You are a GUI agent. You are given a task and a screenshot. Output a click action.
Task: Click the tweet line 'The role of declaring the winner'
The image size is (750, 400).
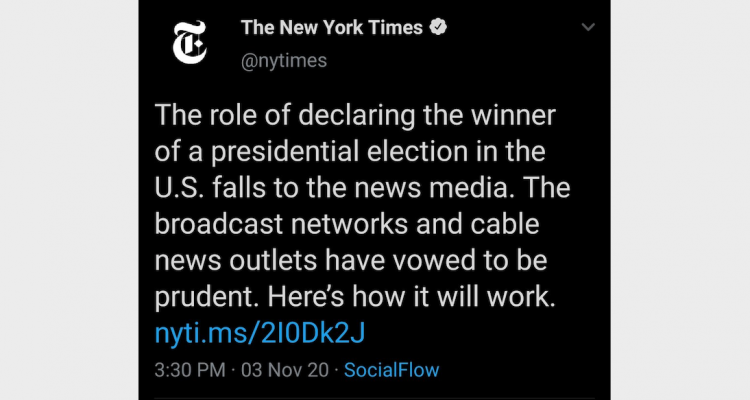pos(355,115)
